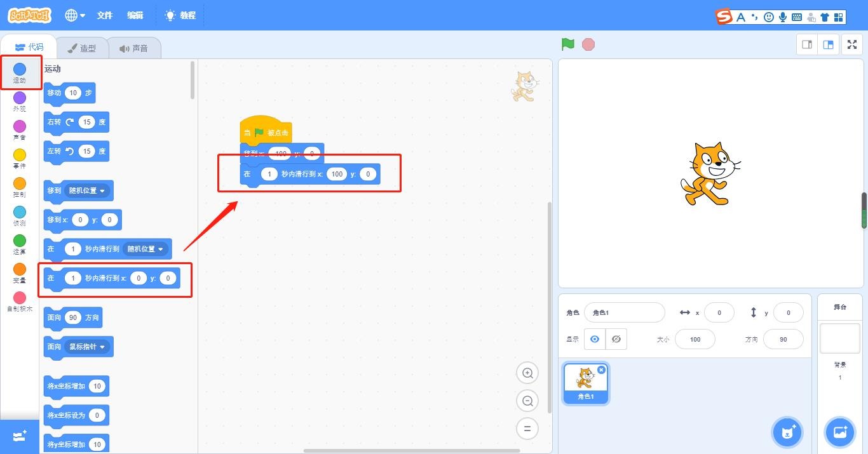Open the language globe dropdown
This screenshot has width=868, height=454.
[75, 15]
